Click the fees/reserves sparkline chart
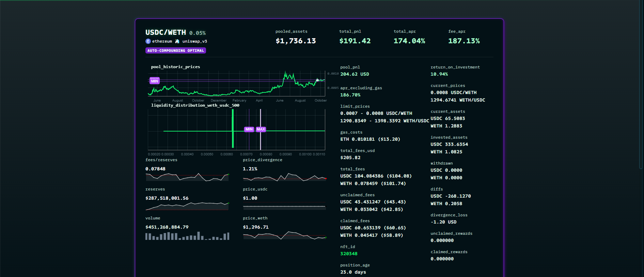The image size is (644, 277). coord(187,177)
